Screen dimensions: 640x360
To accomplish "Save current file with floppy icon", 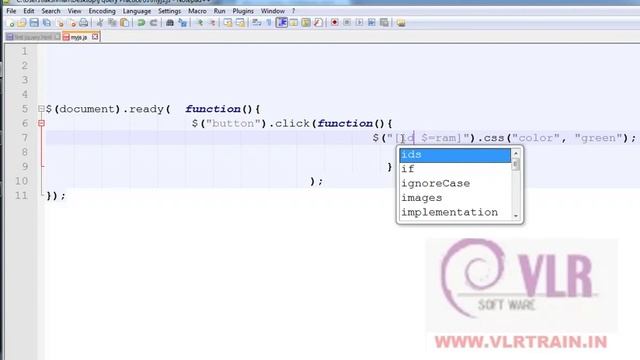I will tap(34, 23).
